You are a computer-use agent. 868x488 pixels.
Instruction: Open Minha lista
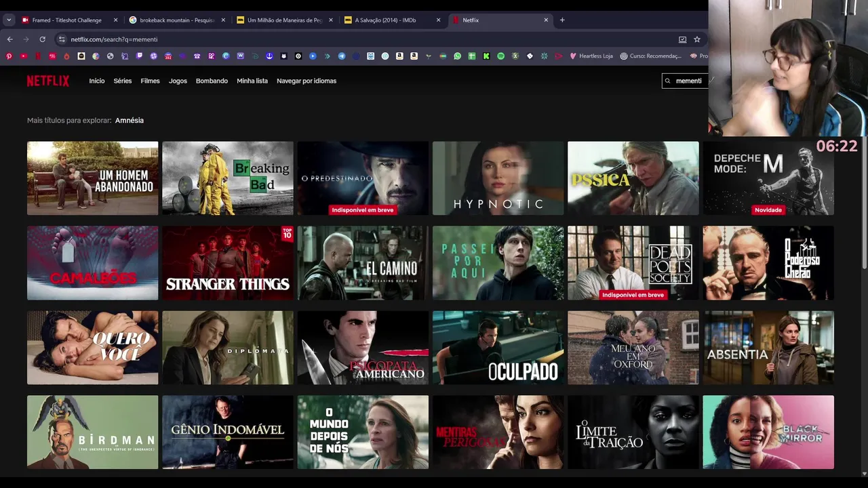tap(252, 81)
